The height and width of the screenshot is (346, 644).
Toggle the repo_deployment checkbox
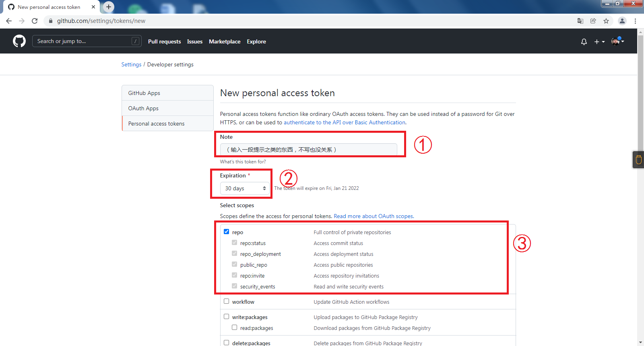[x=235, y=253]
